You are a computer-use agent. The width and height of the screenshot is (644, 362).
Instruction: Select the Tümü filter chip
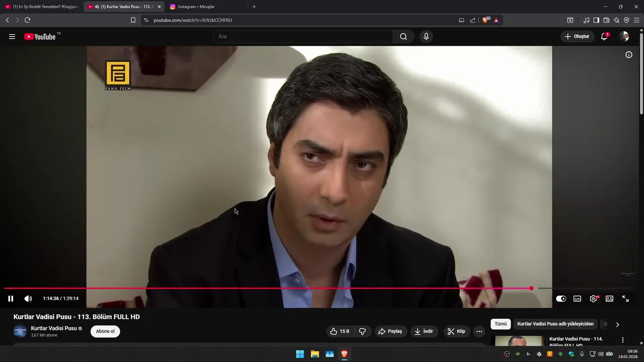pyautogui.click(x=501, y=324)
